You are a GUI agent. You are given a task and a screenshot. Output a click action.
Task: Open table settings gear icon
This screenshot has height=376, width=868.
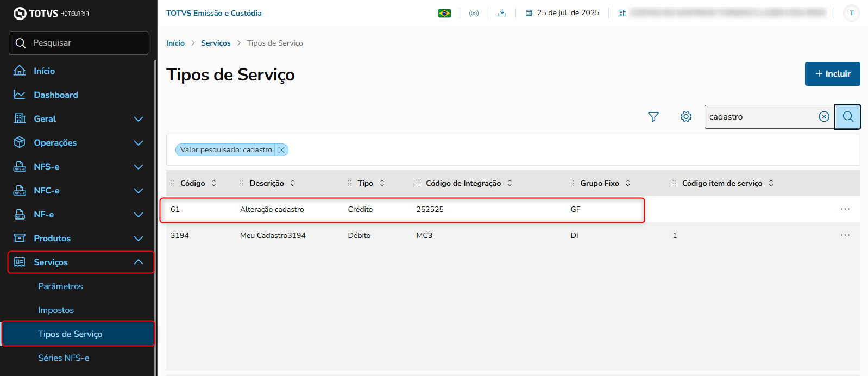pyautogui.click(x=686, y=117)
